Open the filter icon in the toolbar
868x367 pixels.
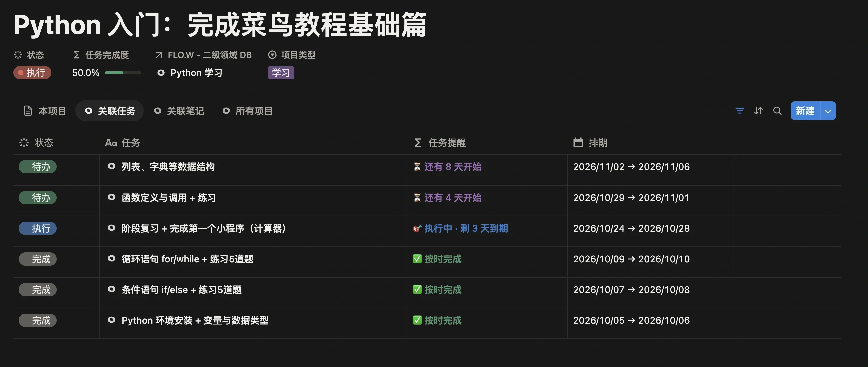739,111
